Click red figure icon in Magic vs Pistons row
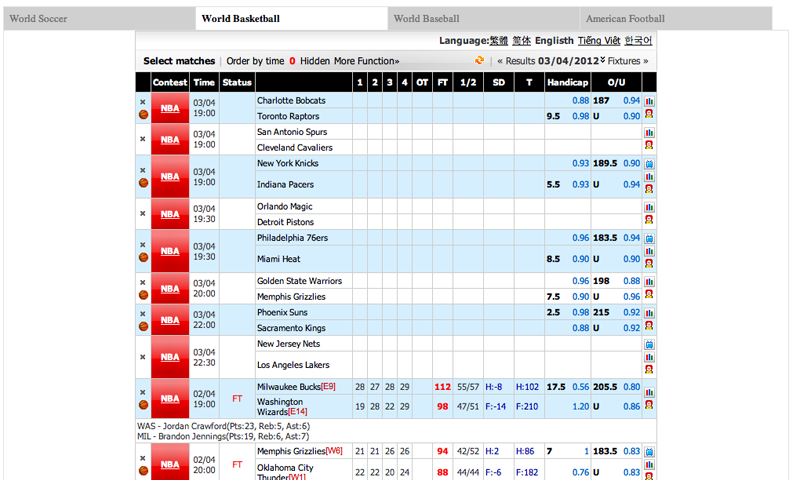 point(649,221)
